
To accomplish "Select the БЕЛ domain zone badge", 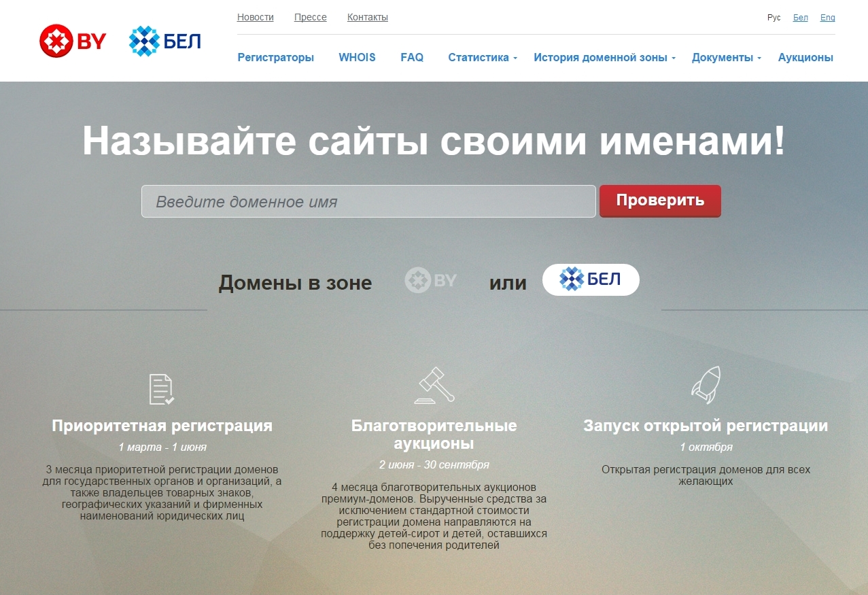I will click(590, 279).
